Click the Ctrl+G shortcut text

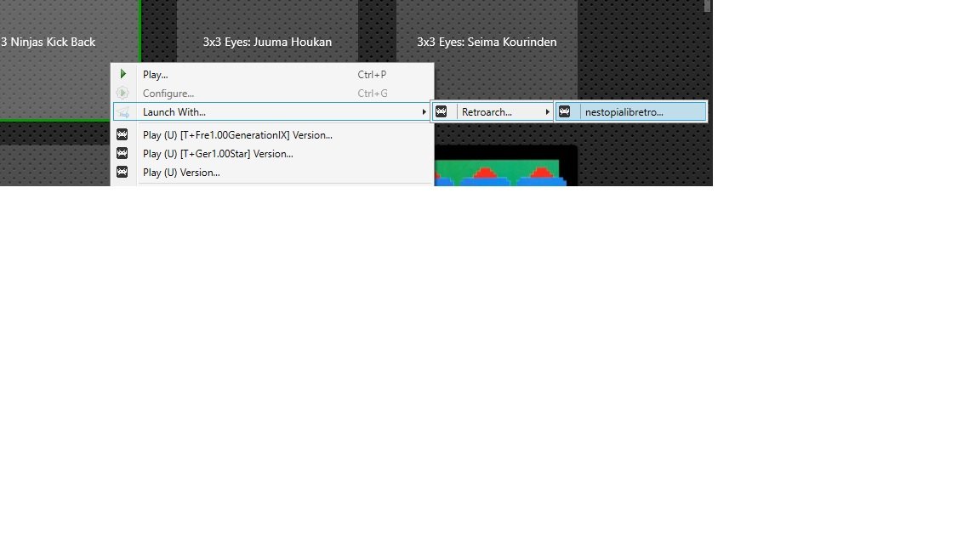[x=373, y=93]
